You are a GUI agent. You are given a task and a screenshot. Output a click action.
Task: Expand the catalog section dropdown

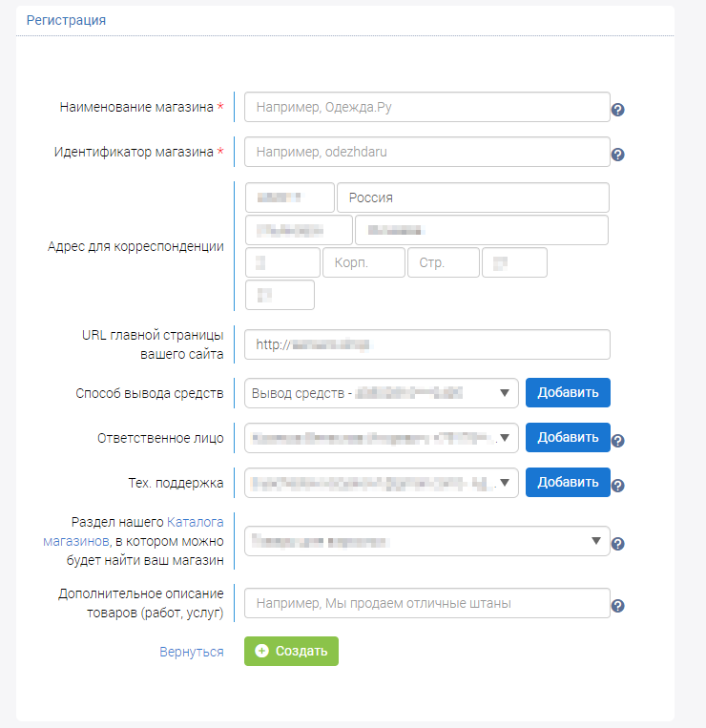pyautogui.click(x=426, y=541)
